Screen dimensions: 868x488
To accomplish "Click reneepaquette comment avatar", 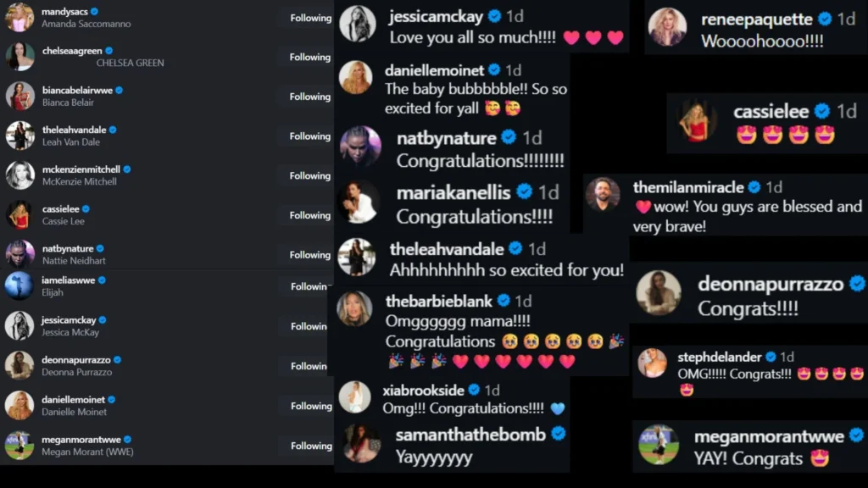I will (668, 26).
